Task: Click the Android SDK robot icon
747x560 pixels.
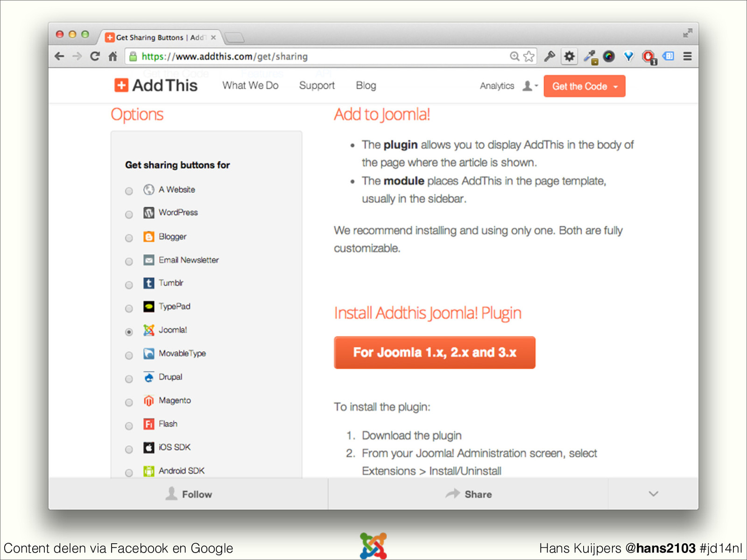Action: pos(148,471)
